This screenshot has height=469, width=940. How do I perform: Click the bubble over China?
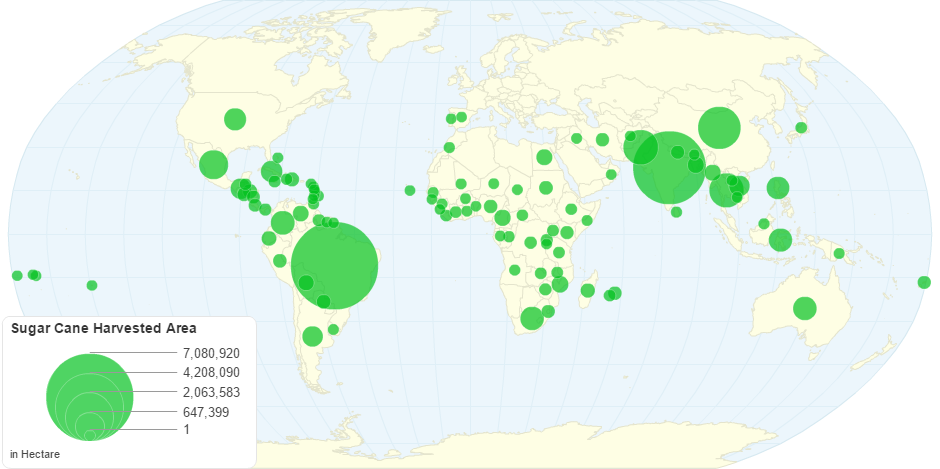[x=718, y=127]
